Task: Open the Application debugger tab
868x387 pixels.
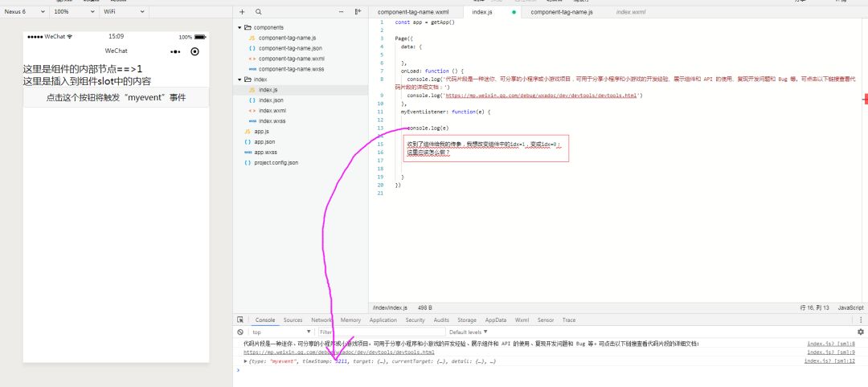Action: click(x=383, y=320)
